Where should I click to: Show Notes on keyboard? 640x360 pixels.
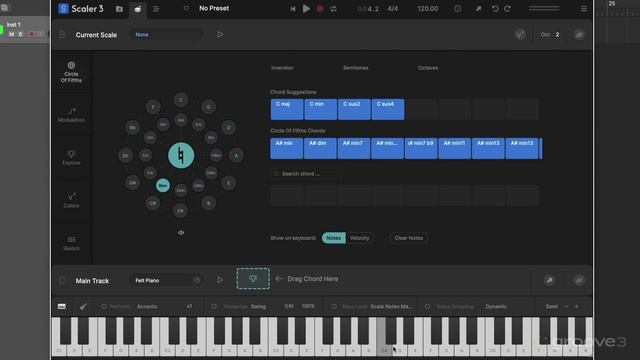click(333, 238)
